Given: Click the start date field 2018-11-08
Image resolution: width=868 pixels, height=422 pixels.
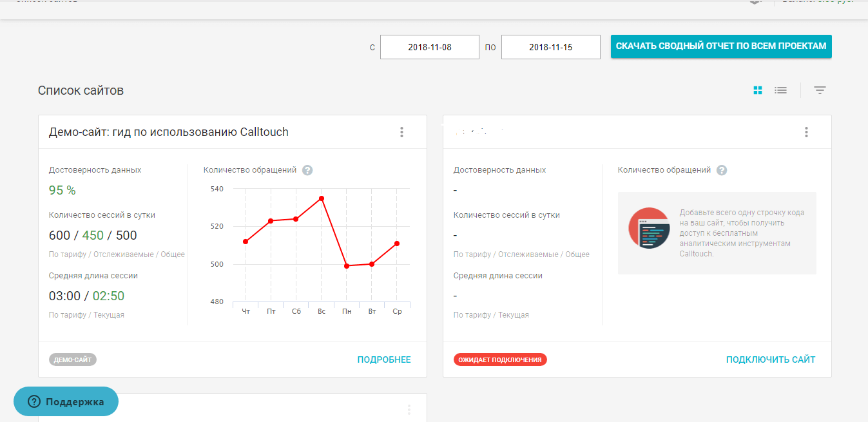Looking at the screenshot, I should (430, 47).
